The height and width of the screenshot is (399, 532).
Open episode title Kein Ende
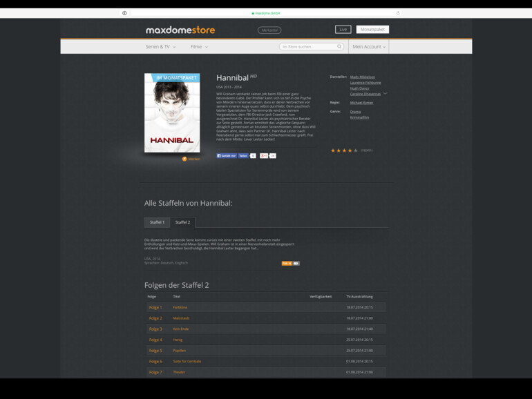pos(181,329)
